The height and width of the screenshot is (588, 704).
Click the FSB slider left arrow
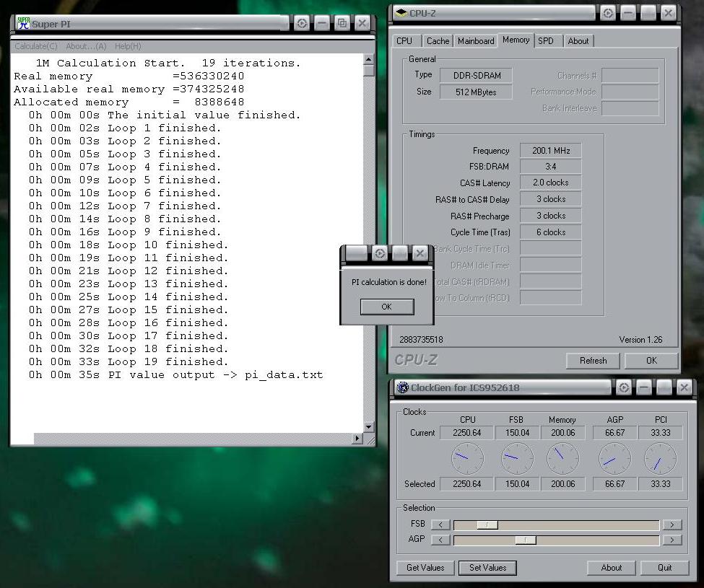[x=441, y=525]
